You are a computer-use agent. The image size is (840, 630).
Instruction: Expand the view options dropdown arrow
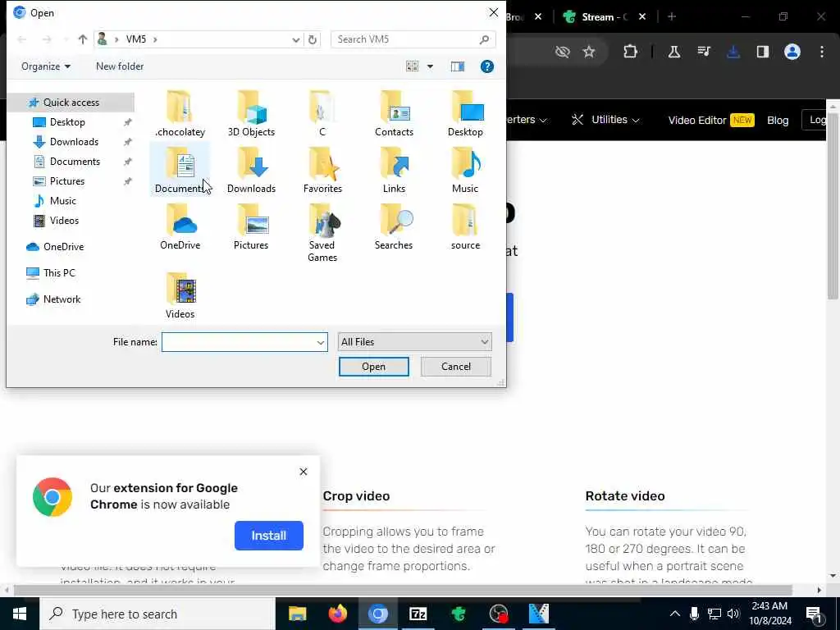click(x=430, y=66)
